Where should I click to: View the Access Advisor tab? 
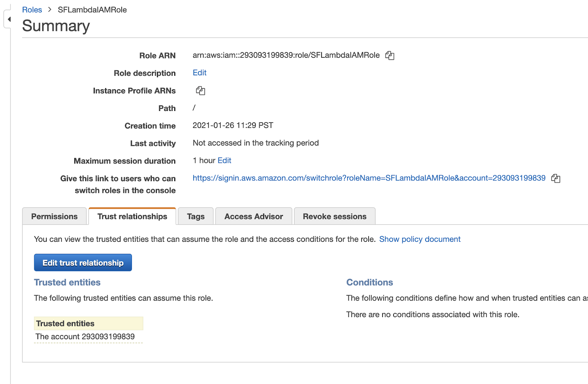[254, 216]
